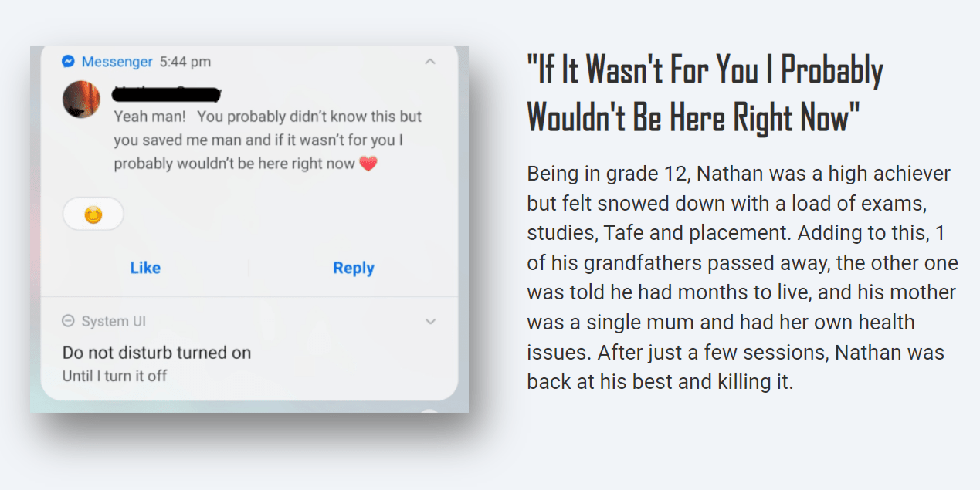This screenshot has width=980, height=490.
Task: Click the System UI circle icon
Action: click(68, 322)
